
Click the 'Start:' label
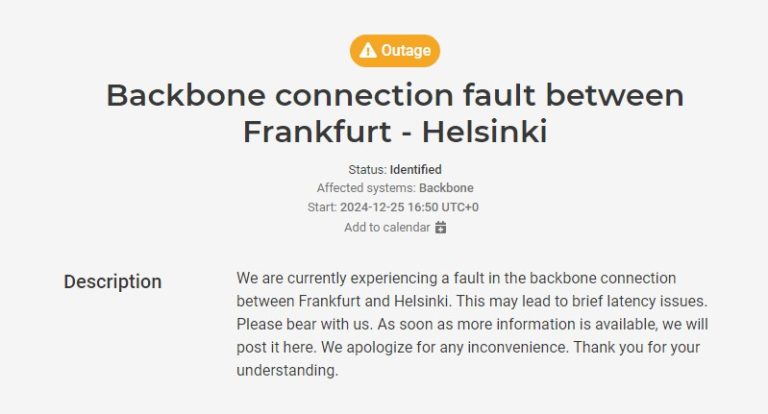point(322,207)
